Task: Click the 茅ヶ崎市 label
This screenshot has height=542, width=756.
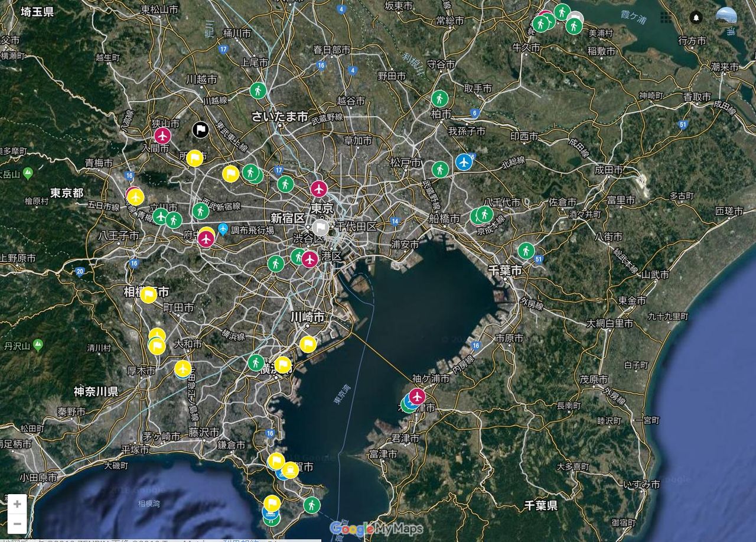Action: (161, 436)
